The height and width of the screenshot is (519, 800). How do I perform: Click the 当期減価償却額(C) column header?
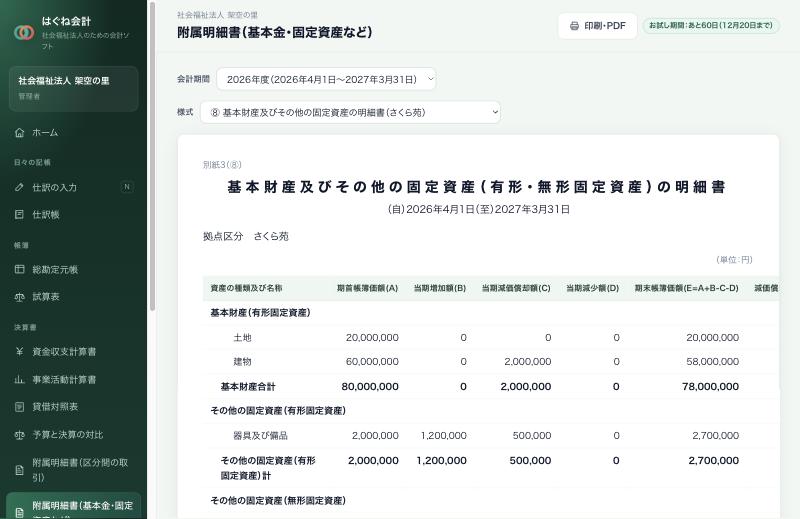coord(516,288)
